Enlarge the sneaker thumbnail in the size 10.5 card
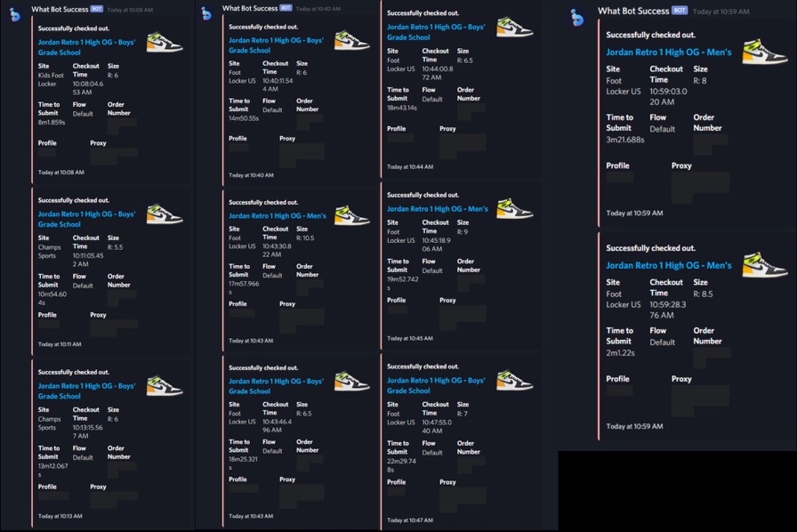 coord(351,215)
